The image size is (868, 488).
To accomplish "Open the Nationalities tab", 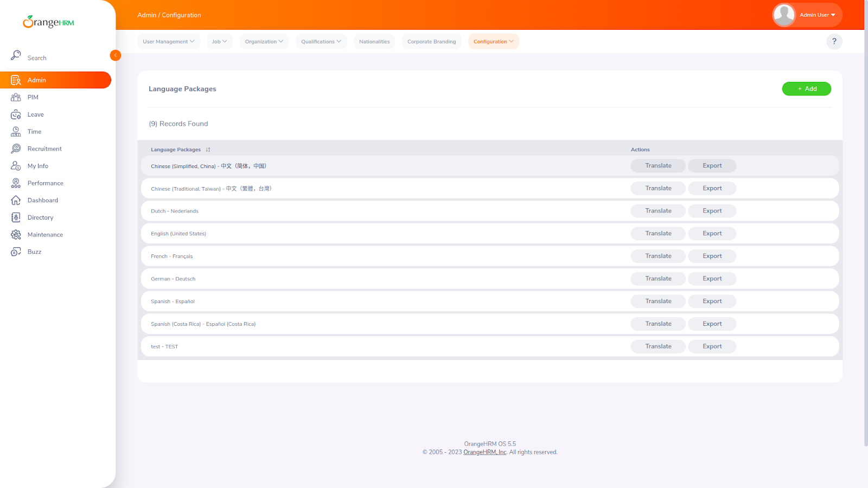I will pos(374,42).
